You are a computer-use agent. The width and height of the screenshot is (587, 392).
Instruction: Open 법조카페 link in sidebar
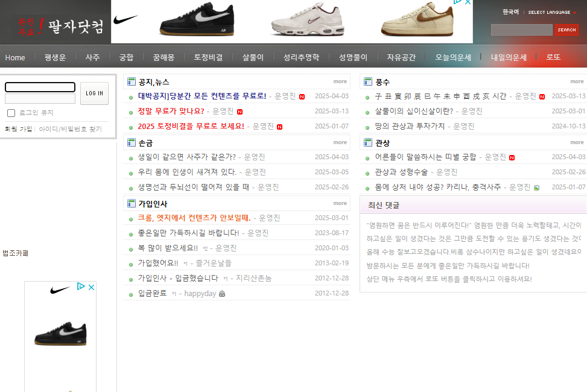[15, 253]
